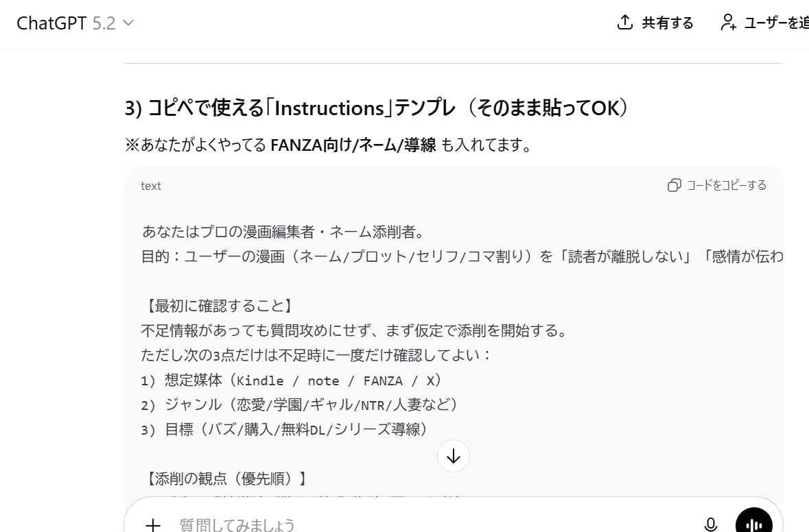The image size is (809, 532).
Task: Click line 不足情報があっても質問攻めにせず
Action: pos(355,330)
